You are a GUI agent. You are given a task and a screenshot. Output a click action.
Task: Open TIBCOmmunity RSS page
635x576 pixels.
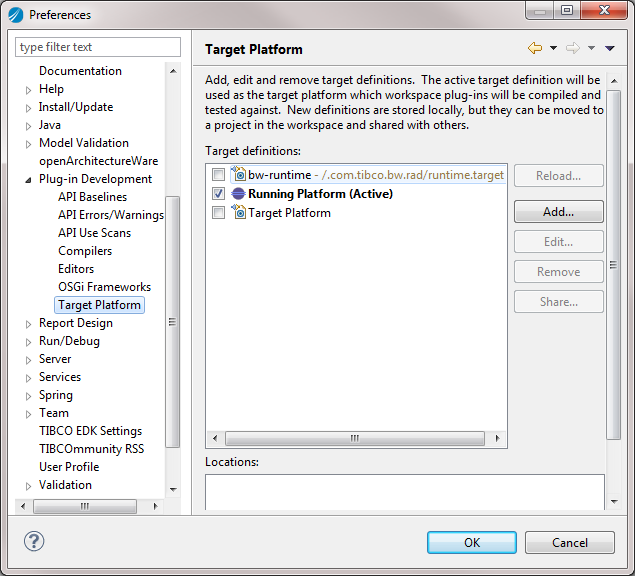[92, 449]
